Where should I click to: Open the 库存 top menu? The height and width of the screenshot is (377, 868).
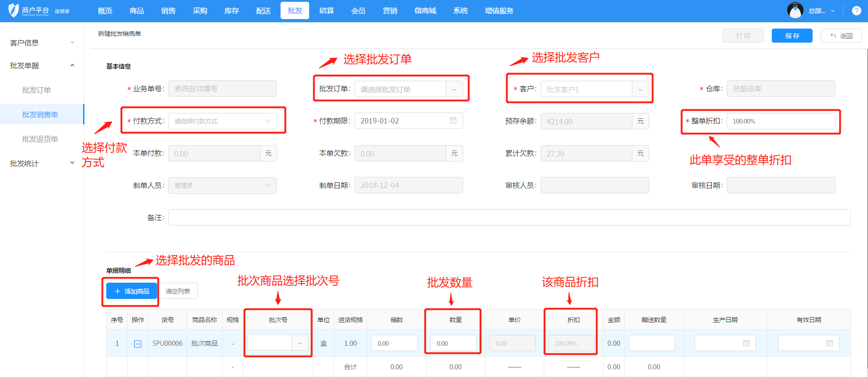(x=232, y=11)
